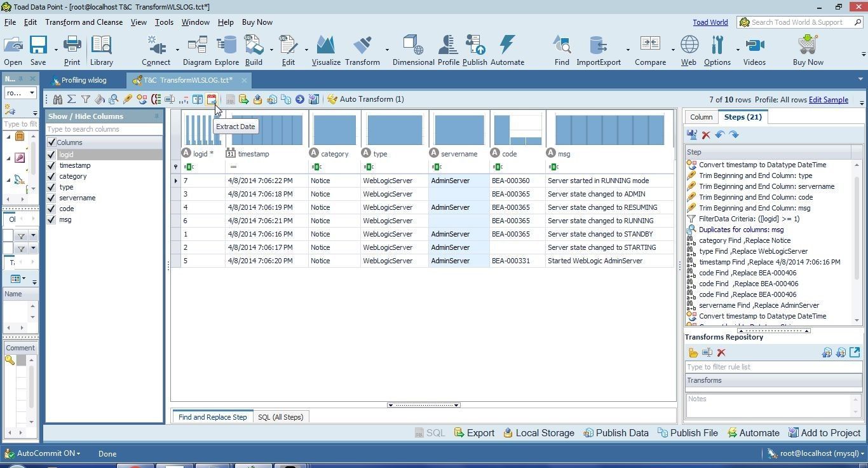Uncheck the timestamp column checkbox
This screenshot has height=468, width=868.
coord(51,165)
